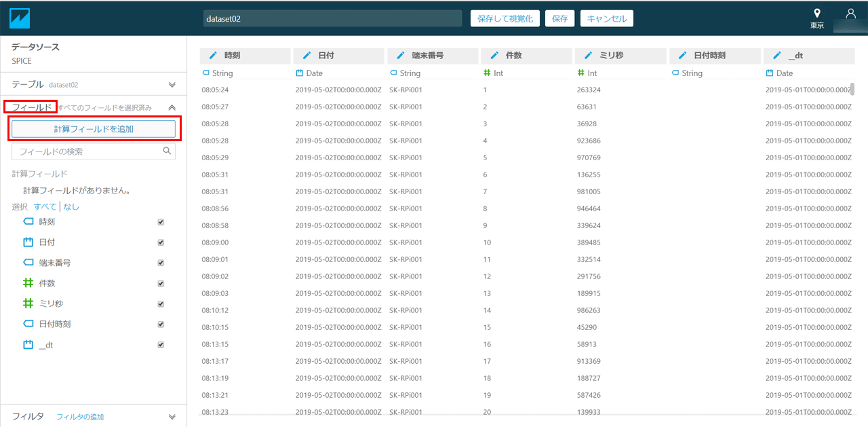Uncheck the 日付 field checkbox

pos(161,242)
